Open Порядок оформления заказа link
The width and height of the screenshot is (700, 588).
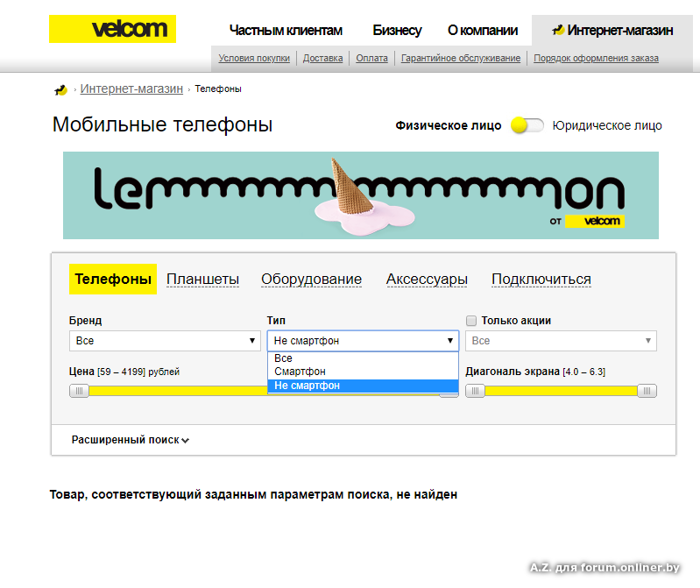tap(596, 58)
